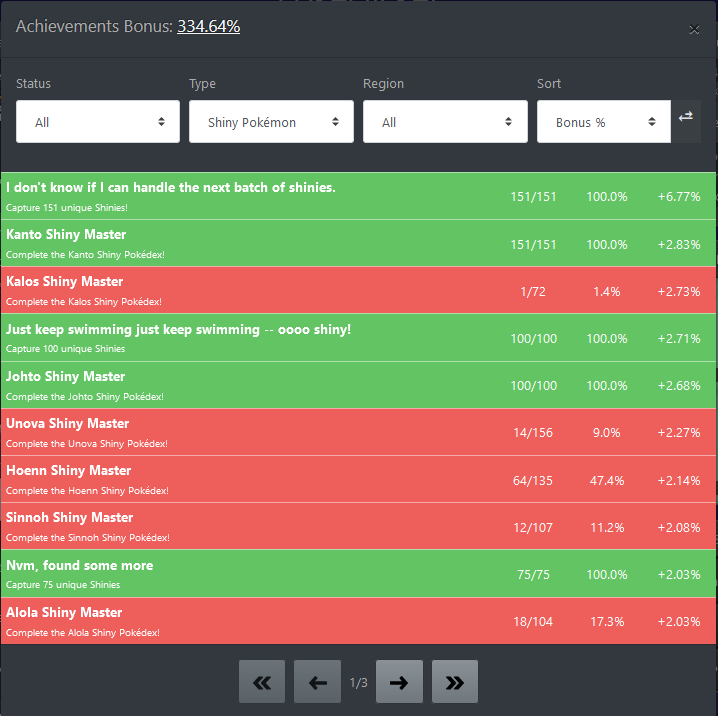Viewport: 718px width, 716px height.
Task: Click the first page double-arrow button
Action: pyautogui.click(x=262, y=682)
